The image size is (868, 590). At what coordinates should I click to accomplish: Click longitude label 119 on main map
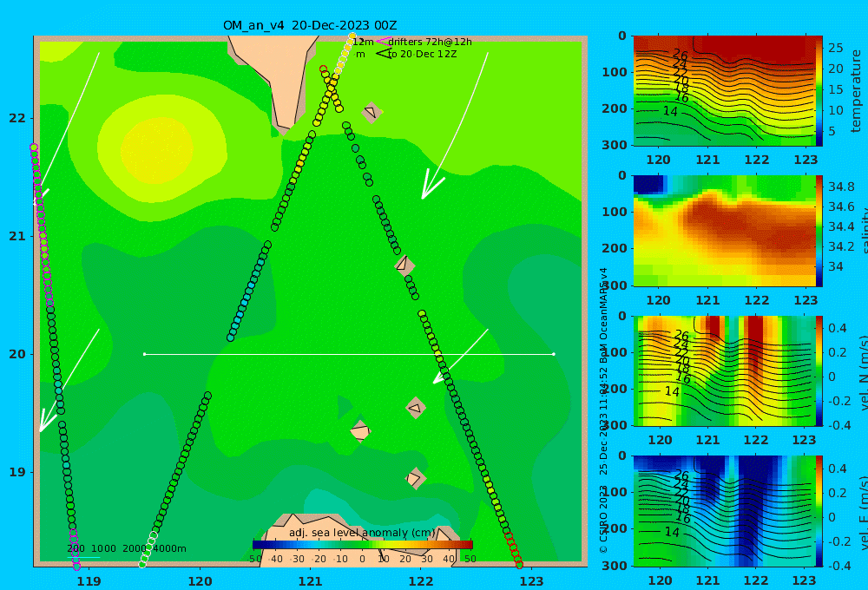point(89,580)
